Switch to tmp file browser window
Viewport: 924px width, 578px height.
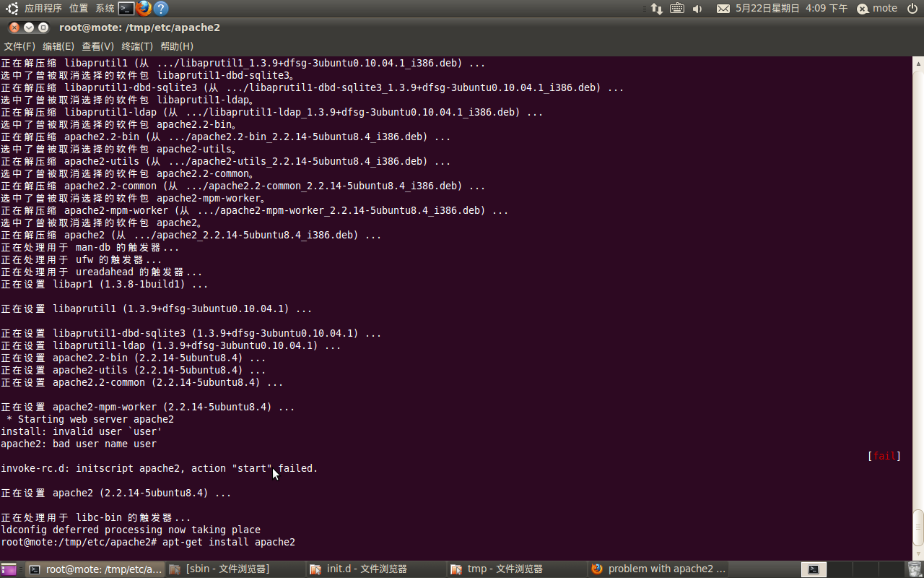coord(516,569)
